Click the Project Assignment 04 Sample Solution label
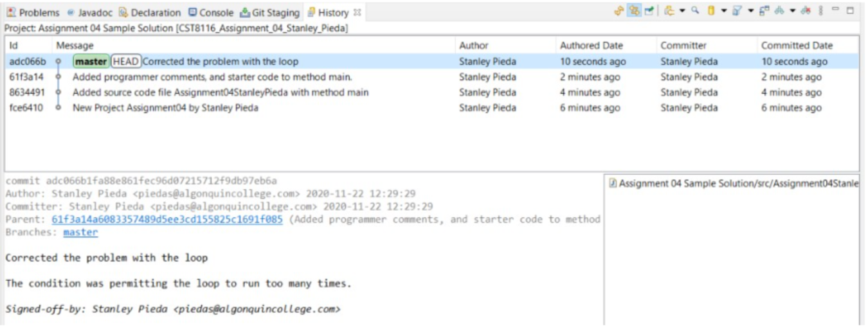Screen dimensions: 868x329 click(176, 29)
